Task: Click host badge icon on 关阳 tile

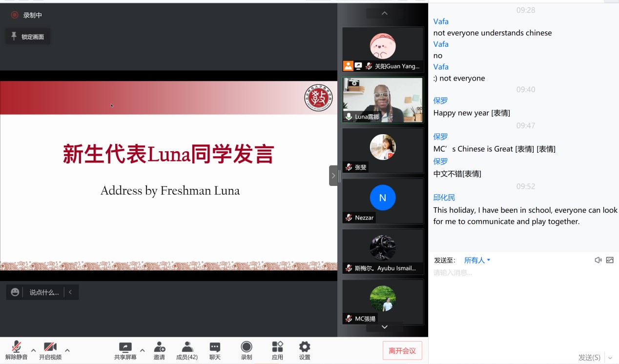Action: (348, 66)
